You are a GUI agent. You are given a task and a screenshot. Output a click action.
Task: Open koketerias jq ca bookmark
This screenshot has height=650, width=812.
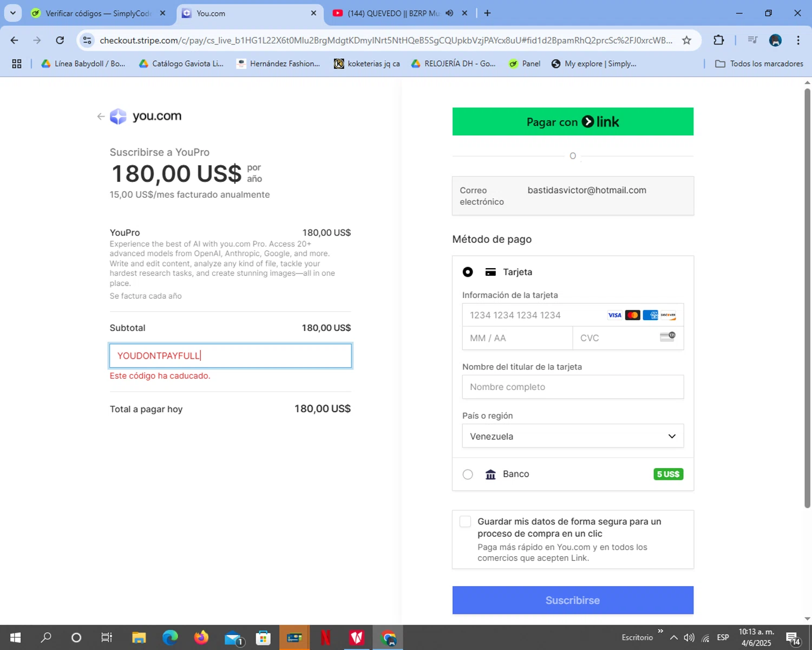pyautogui.click(x=367, y=64)
